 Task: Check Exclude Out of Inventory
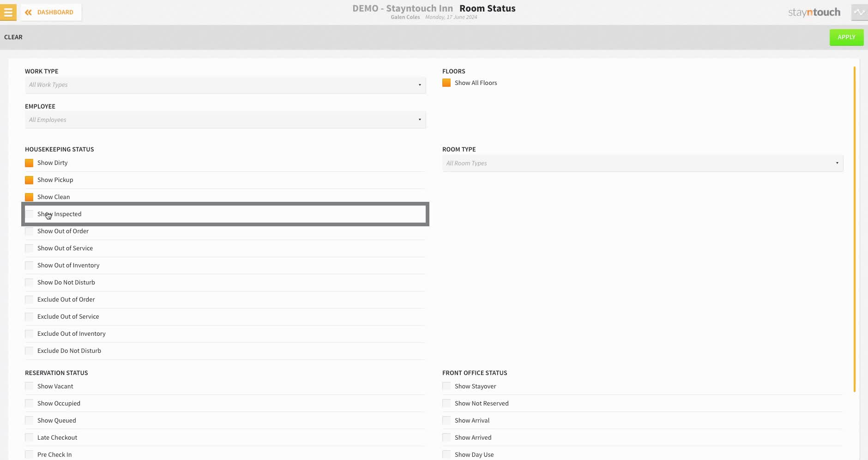[29, 333]
